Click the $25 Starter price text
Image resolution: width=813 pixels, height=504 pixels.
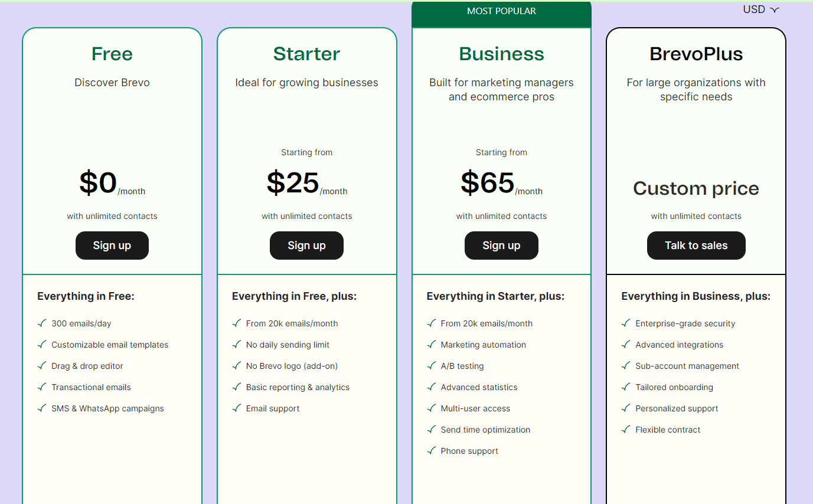(x=293, y=182)
